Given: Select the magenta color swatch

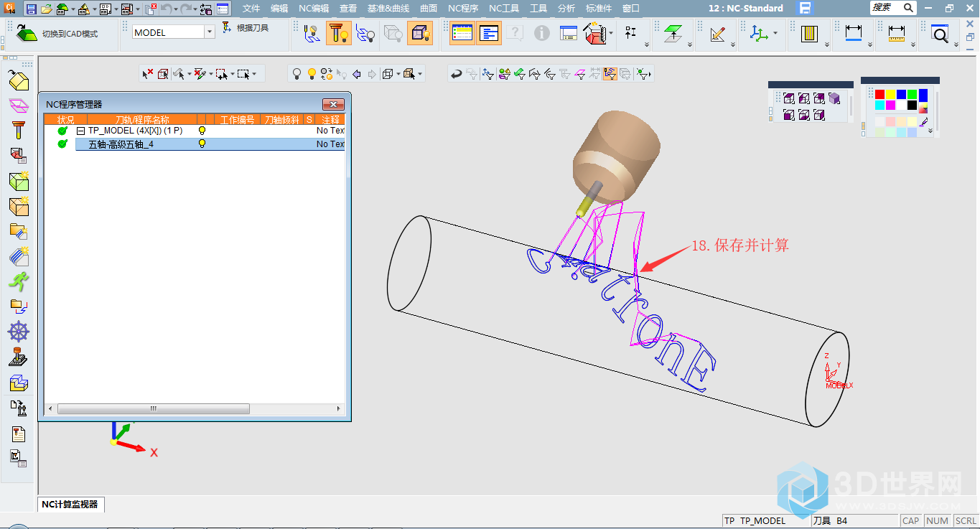Looking at the screenshot, I should point(890,106).
